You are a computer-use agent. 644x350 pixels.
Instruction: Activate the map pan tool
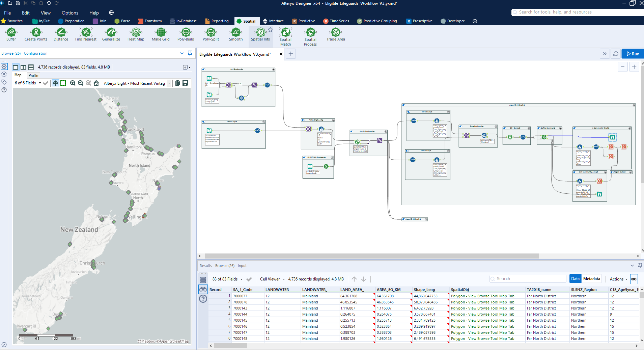click(55, 83)
